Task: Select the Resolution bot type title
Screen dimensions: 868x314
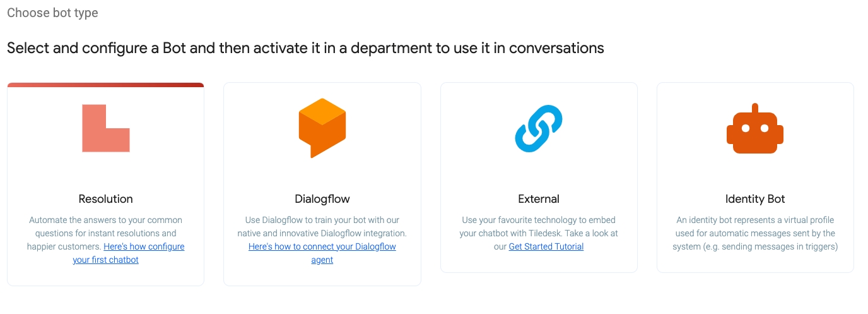Action: [105, 199]
